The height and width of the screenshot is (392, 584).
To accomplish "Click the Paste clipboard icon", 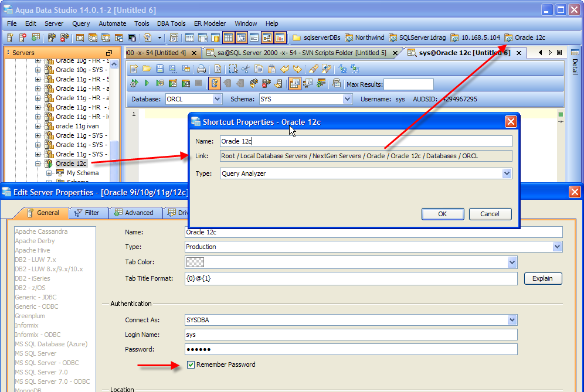I will tap(272, 69).
